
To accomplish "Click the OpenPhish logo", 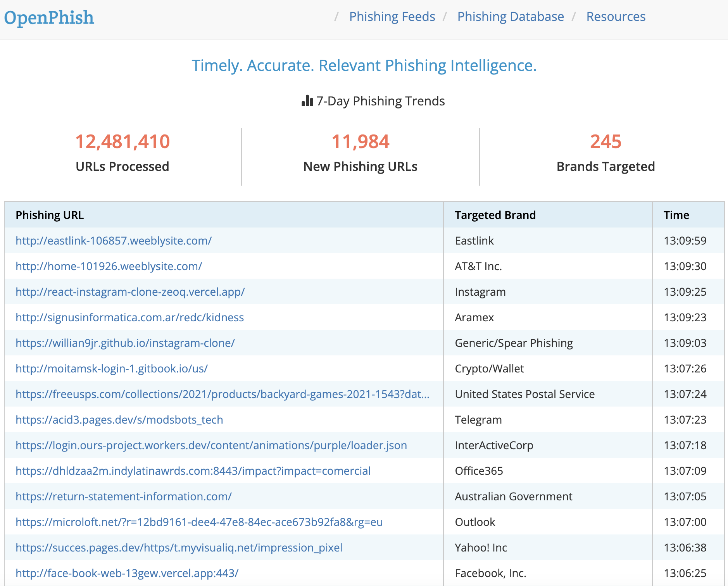I will point(48,17).
